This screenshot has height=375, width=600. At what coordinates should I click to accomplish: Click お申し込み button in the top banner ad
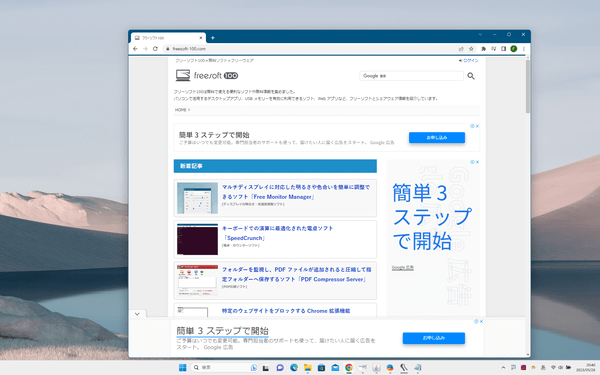[x=437, y=137]
